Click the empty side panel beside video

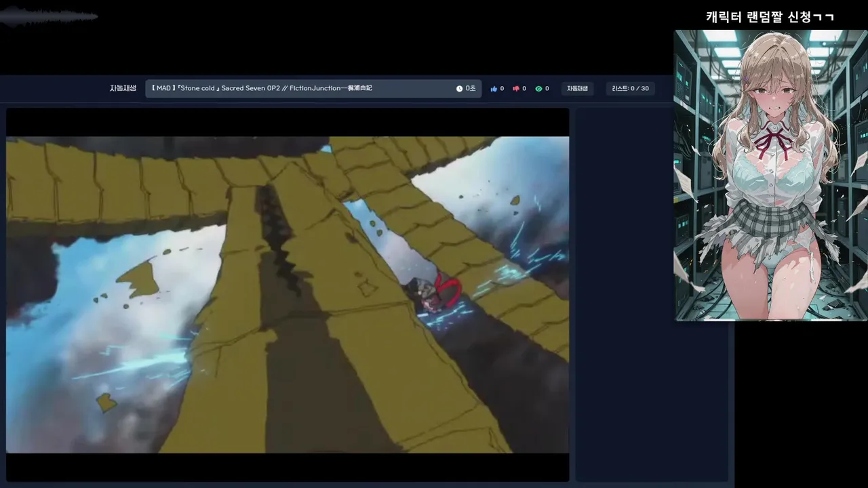pyautogui.click(x=652, y=295)
